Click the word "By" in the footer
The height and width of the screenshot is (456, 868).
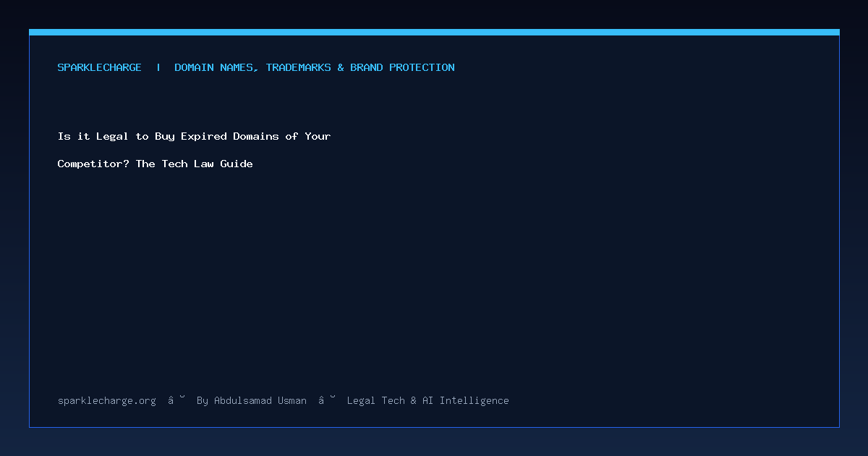(203, 400)
